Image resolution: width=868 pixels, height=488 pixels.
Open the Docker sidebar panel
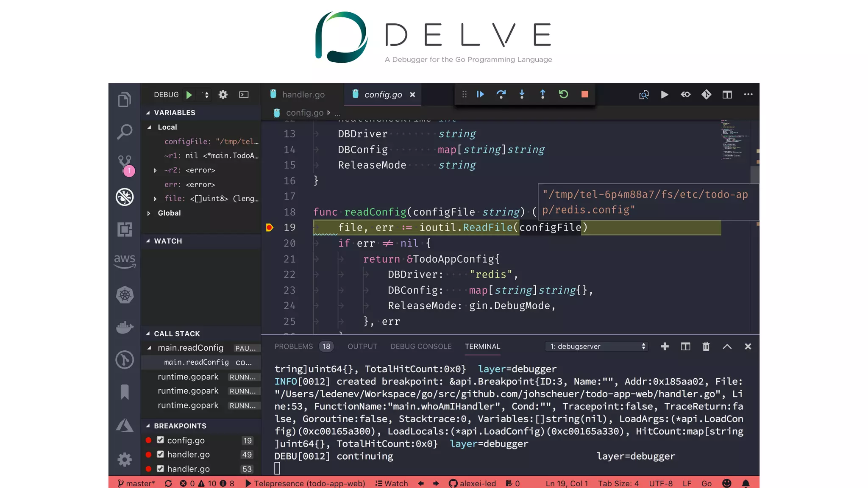(x=125, y=327)
